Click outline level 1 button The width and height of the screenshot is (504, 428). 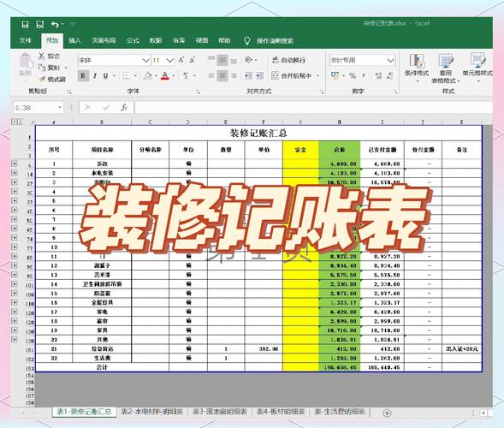(14, 122)
